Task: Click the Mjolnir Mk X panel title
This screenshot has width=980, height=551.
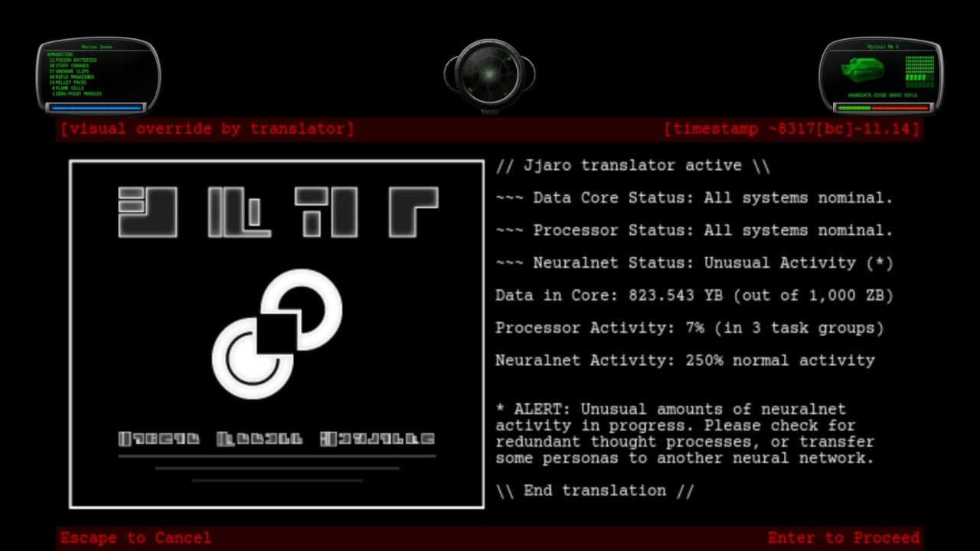Action: [x=882, y=47]
